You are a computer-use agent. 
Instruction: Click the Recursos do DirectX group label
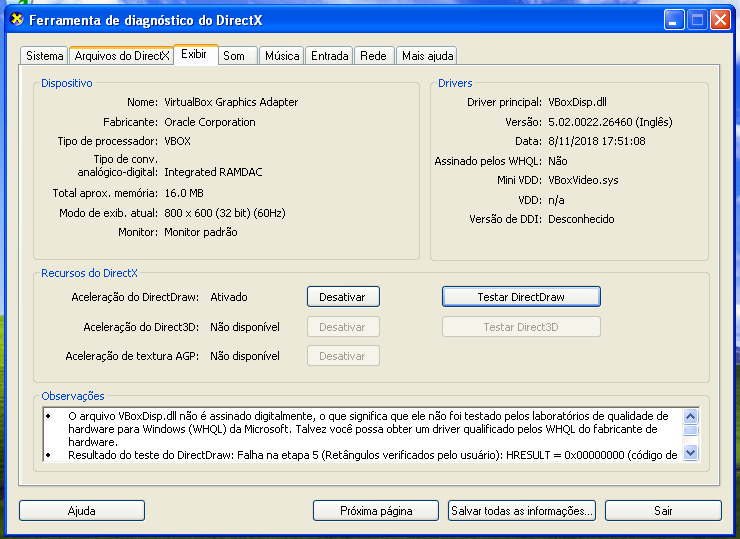tap(89, 273)
